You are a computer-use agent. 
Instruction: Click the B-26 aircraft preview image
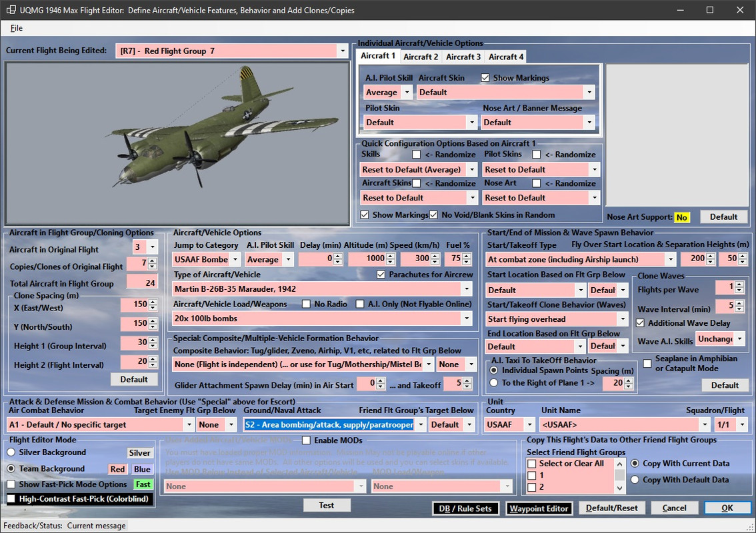(177, 143)
